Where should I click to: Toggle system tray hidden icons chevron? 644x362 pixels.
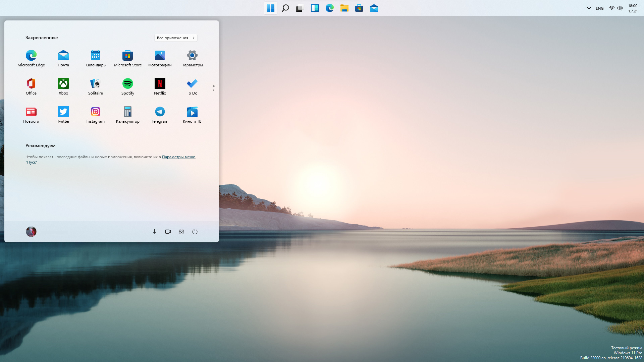589,8
